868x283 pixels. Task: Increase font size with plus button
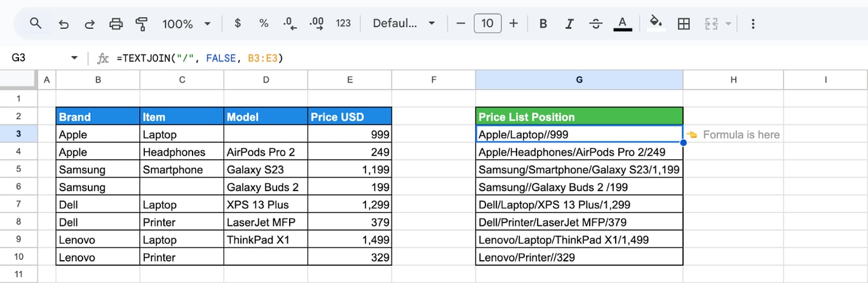[x=513, y=23]
